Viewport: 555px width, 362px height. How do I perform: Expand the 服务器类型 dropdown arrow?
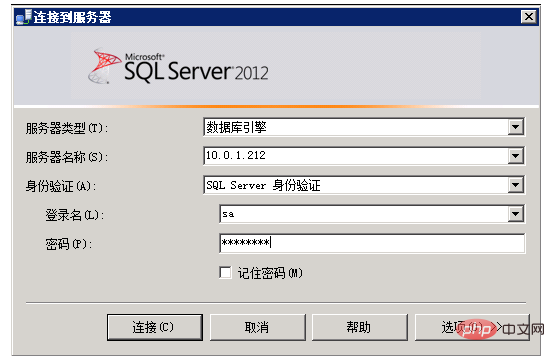516,127
